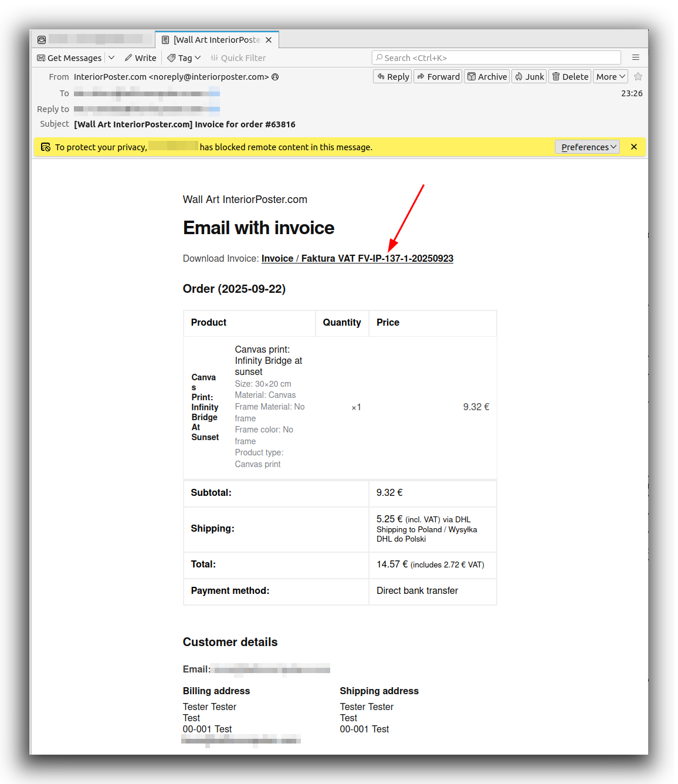Forward this email message

438,77
